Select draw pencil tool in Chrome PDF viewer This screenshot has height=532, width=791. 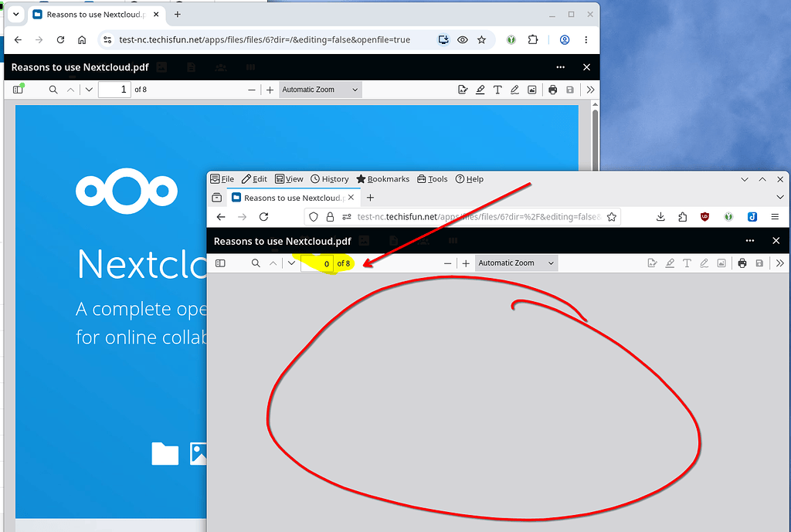(514, 90)
